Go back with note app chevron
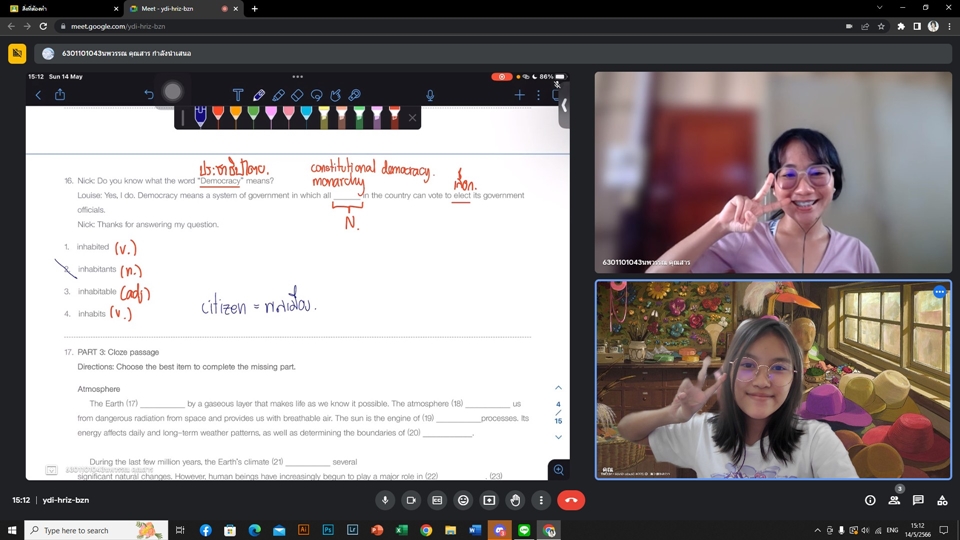Image resolution: width=960 pixels, height=540 pixels. 39,95
